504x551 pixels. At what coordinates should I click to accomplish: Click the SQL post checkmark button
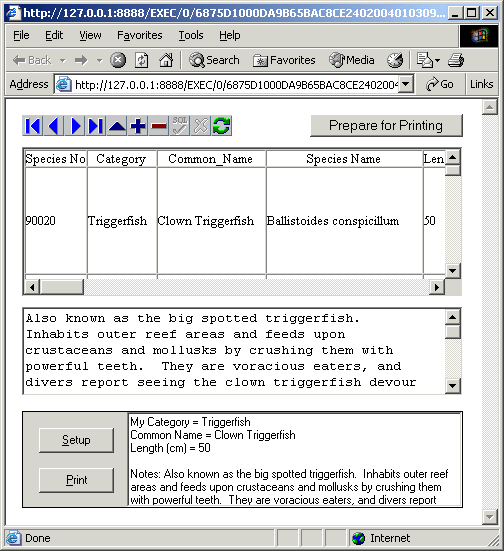click(180, 126)
